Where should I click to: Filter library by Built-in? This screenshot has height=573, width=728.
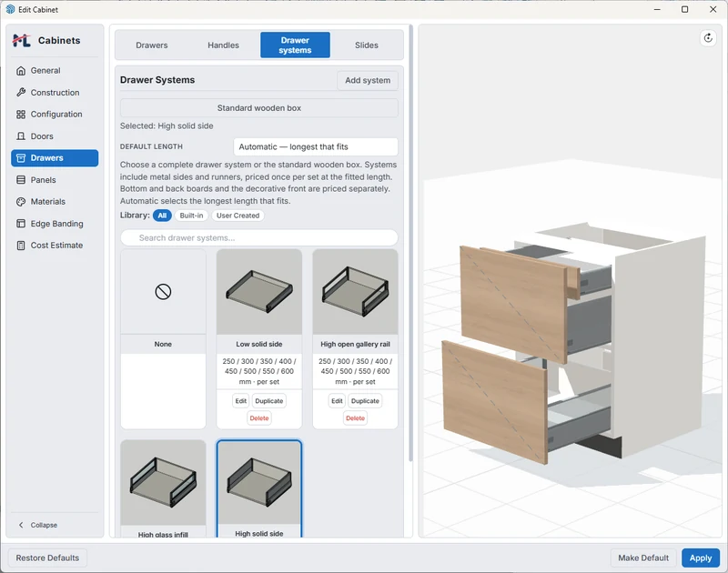tap(191, 216)
